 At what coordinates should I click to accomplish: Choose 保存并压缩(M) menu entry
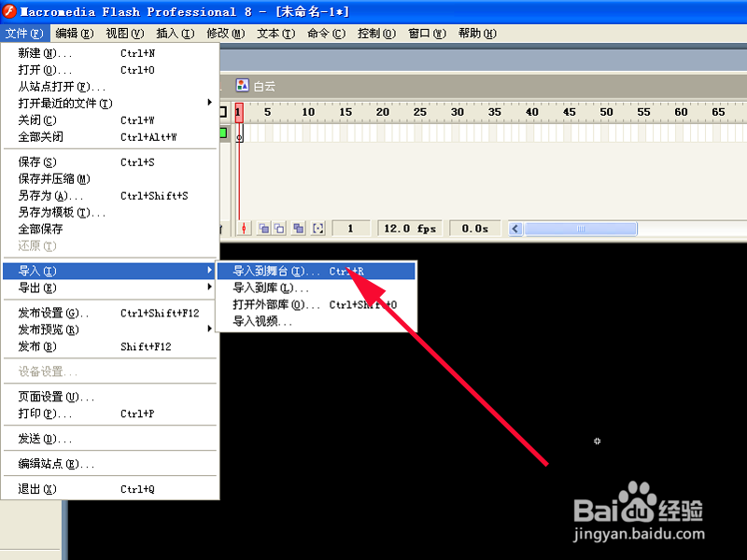coord(109,179)
